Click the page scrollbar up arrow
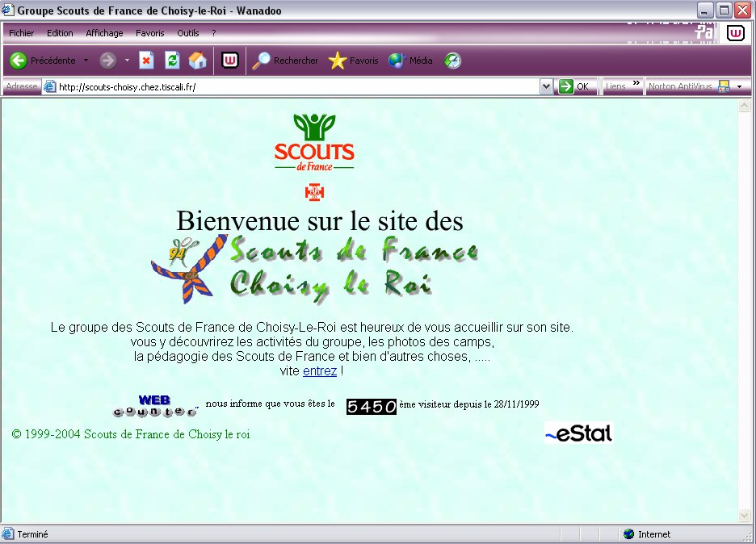The width and height of the screenshot is (756, 544). tap(745, 105)
